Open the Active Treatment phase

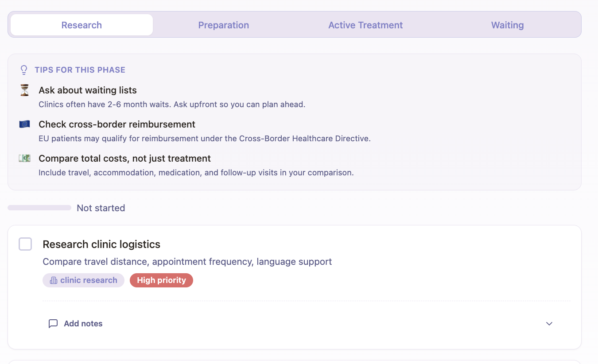click(x=365, y=25)
